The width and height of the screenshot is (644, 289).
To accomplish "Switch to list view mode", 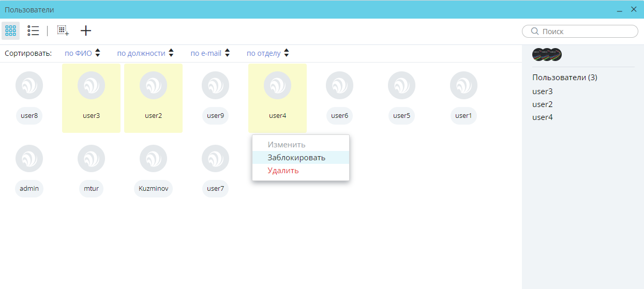I will [x=33, y=31].
